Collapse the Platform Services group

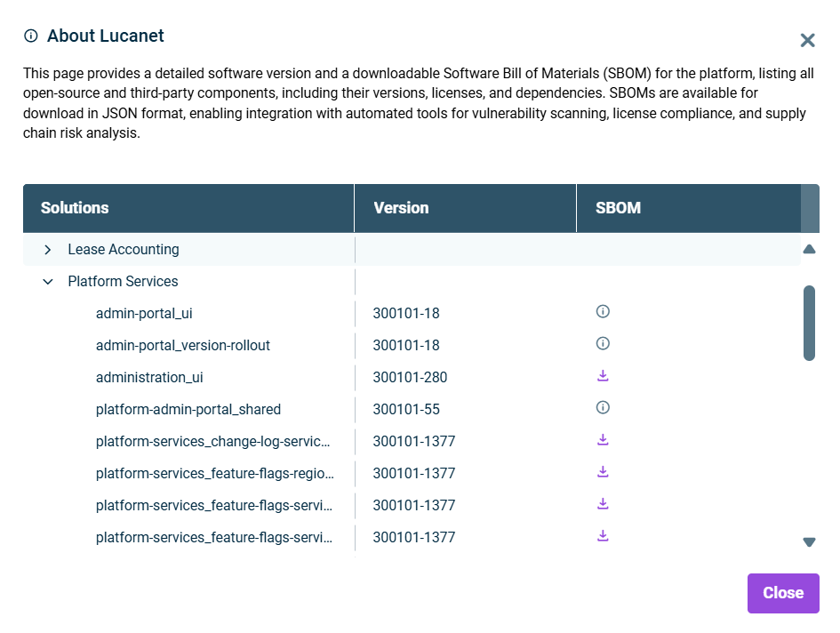pyautogui.click(x=48, y=282)
